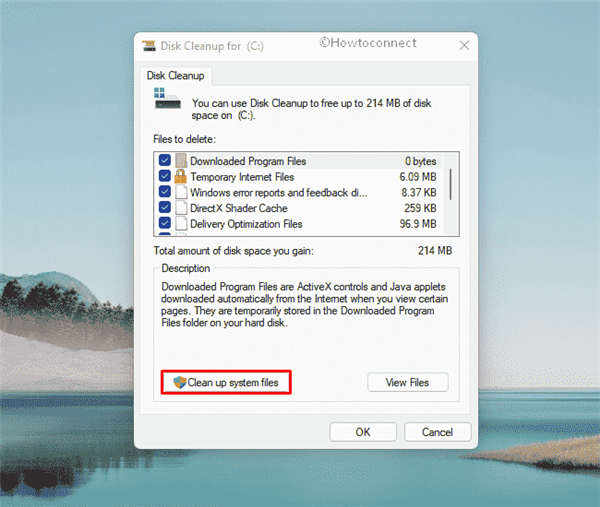Click the scrollbar thumb in Files to delete list
600x507 pixels.
pos(450,184)
